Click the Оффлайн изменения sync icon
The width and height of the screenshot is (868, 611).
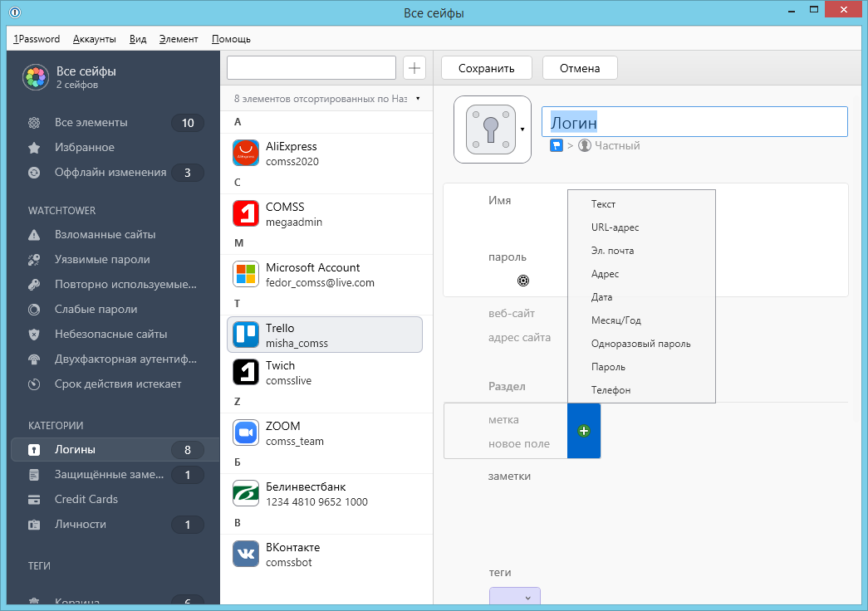pos(34,173)
